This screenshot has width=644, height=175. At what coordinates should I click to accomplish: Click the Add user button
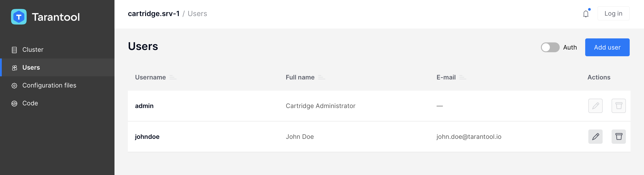click(x=607, y=47)
